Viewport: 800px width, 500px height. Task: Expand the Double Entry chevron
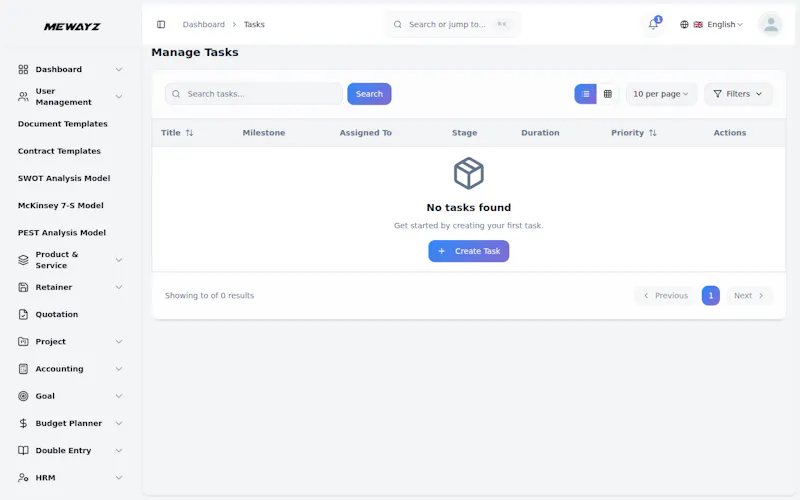119,451
